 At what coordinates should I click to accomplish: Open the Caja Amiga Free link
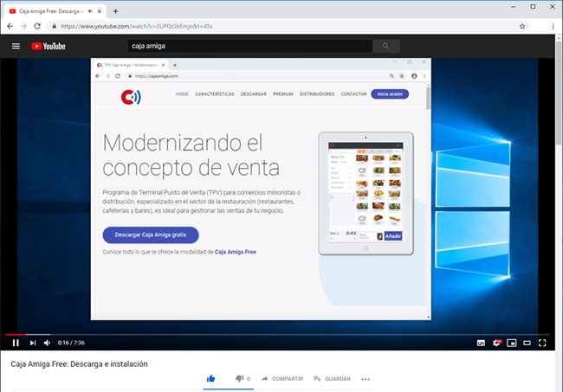pyautogui.click(x=236, y=252)
